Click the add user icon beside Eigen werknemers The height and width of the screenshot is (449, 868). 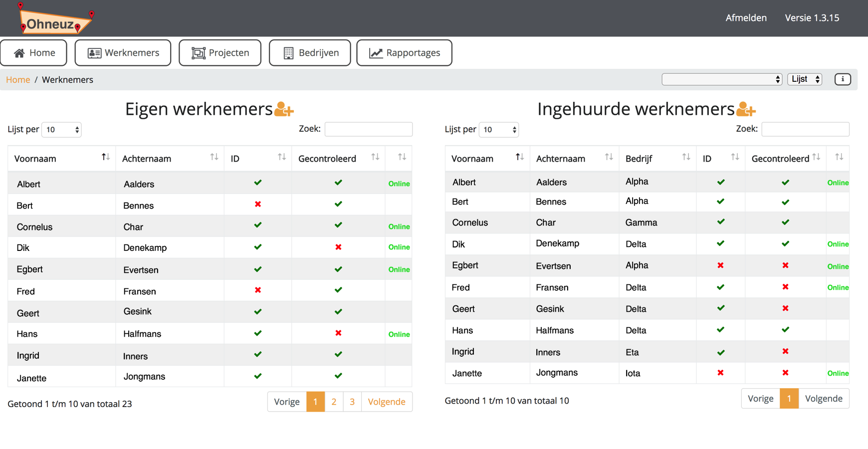[x=284, y=109]
